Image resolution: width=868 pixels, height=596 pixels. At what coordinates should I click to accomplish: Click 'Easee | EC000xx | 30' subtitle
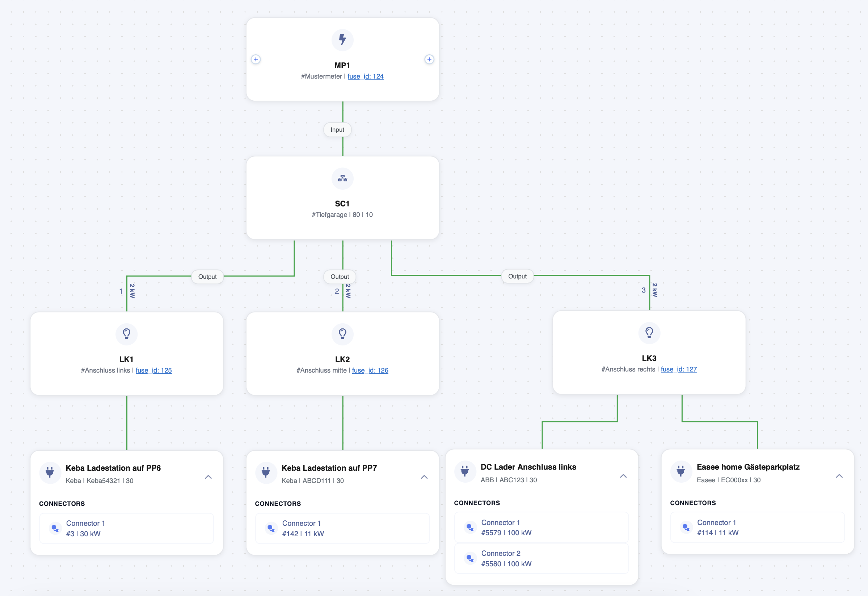(728, 480)
